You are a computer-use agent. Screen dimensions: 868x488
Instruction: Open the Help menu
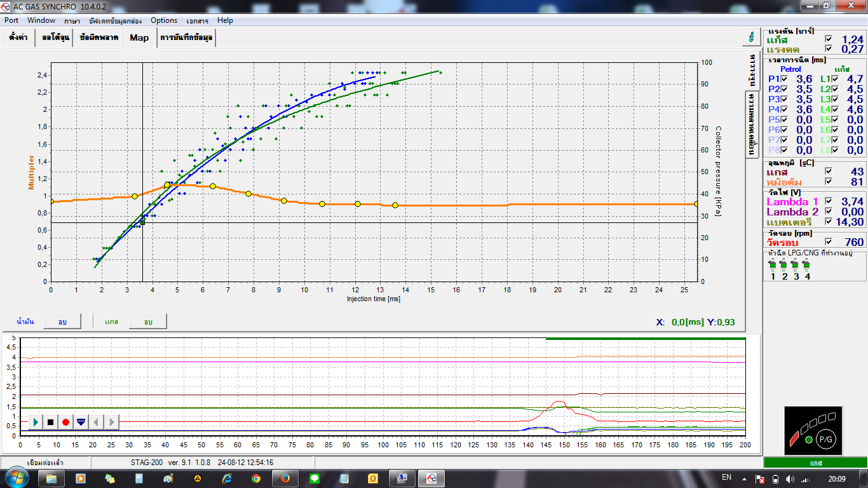[225, 20]
